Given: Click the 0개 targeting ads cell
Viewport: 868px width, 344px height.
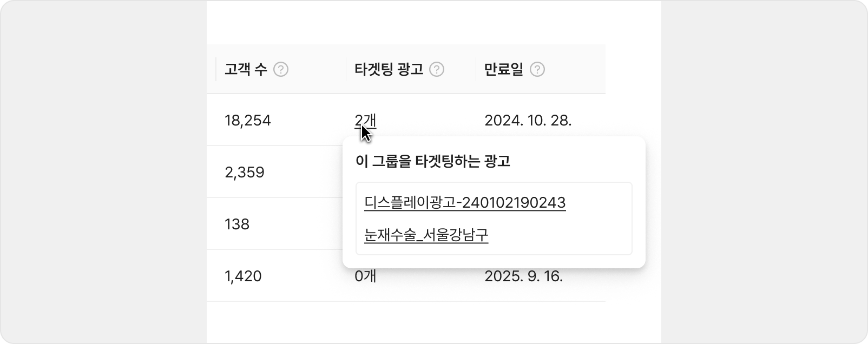Looking at the screenshot, I should pyautogui.click(x=365, y=276).
